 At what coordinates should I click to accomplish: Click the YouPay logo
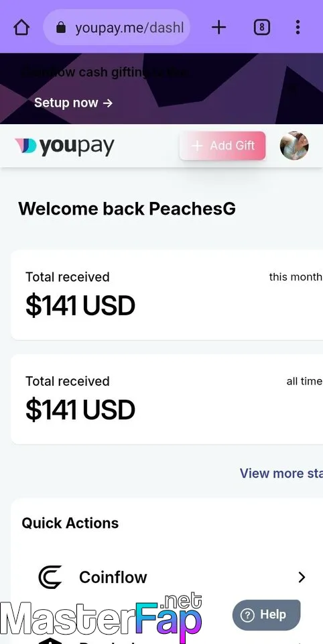coord(64,146)
